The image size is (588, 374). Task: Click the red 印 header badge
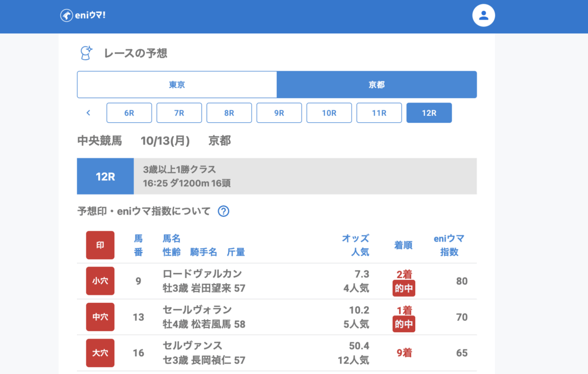[100, 245]
